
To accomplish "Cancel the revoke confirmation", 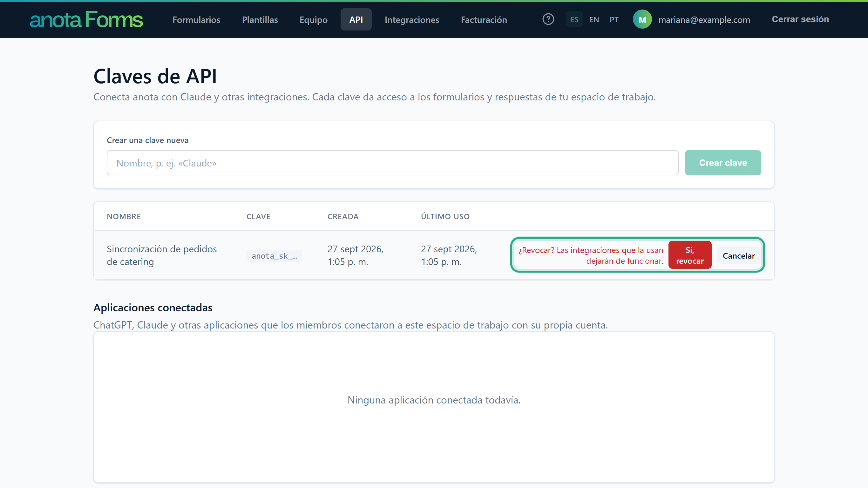I will coord(738,255).
